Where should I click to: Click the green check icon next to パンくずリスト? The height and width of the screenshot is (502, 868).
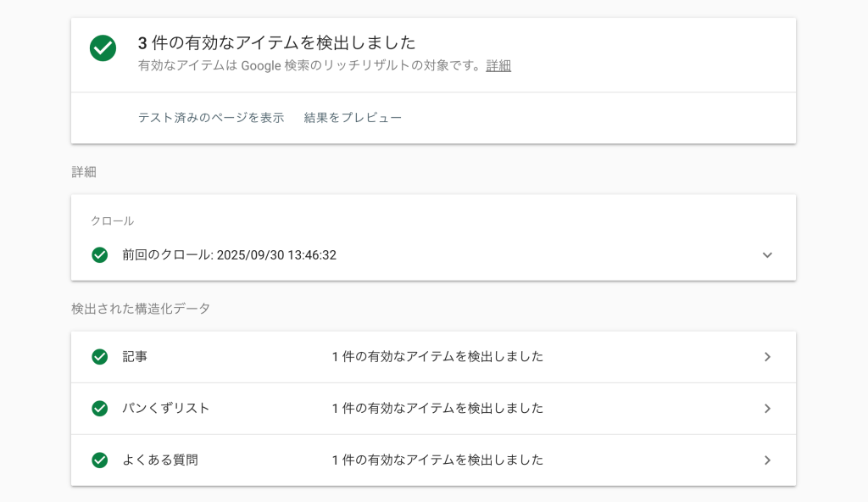tap(100, 409)
